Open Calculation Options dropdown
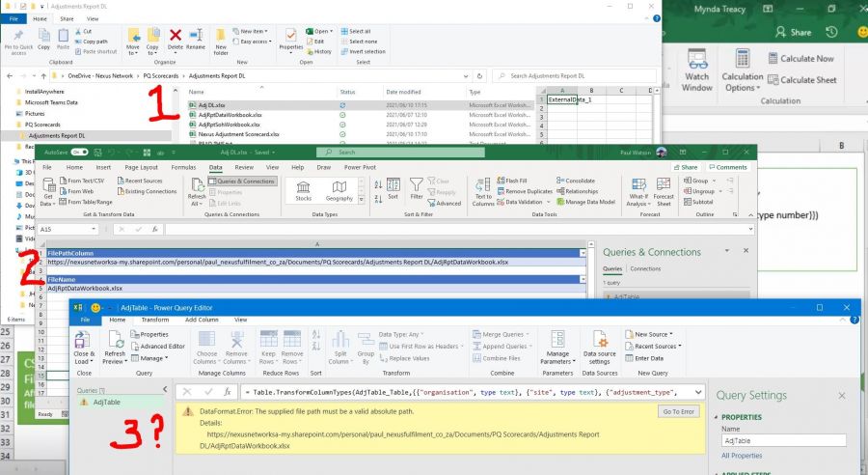The image size is (868, 475). tap(742, 70)
